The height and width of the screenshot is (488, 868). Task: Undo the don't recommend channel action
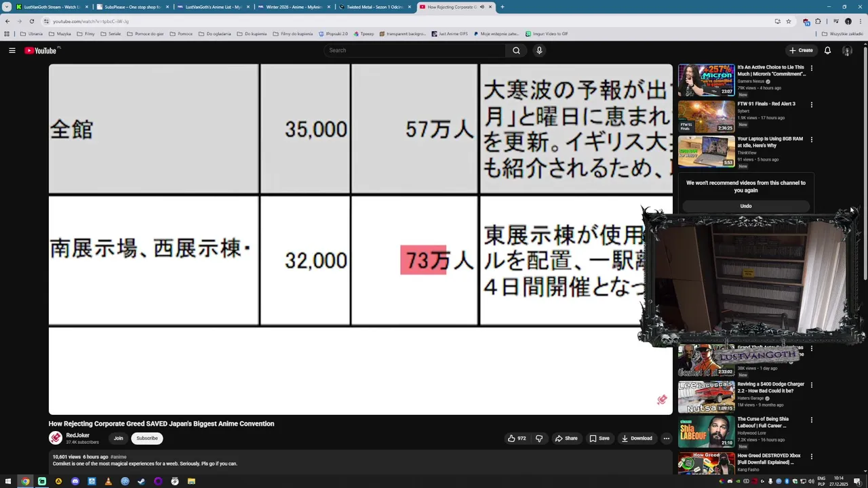746,206
